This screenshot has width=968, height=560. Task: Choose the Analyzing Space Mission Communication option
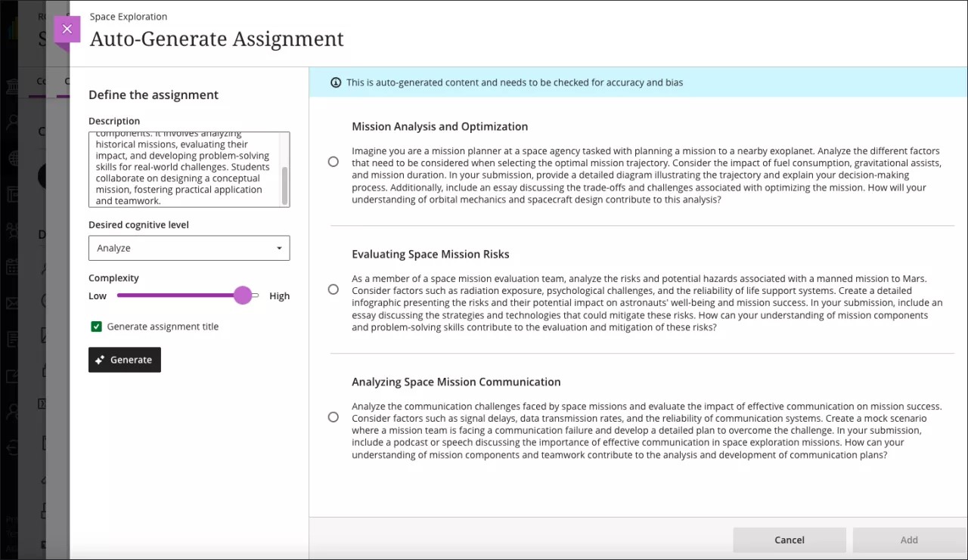(x=333, y=416)
